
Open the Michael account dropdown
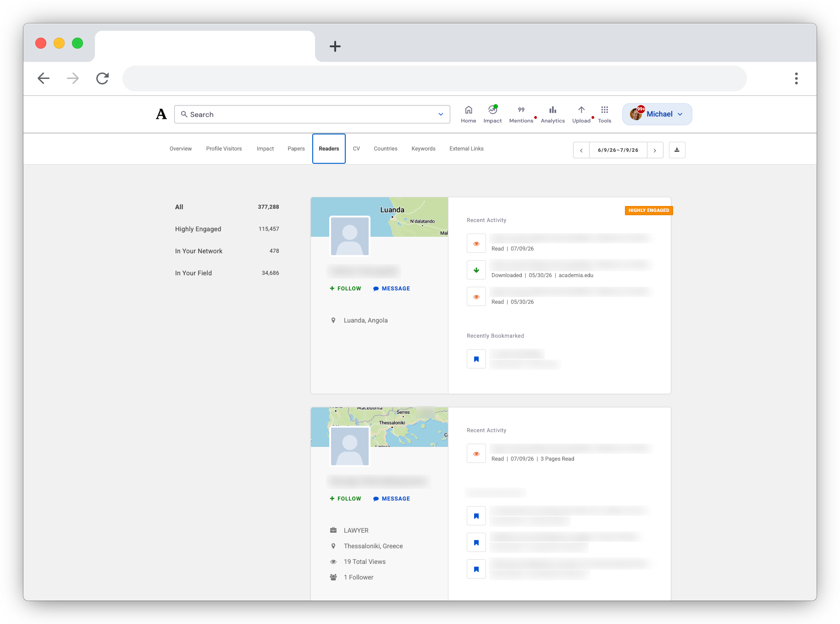pyautogui.click(x=657, y=114)
